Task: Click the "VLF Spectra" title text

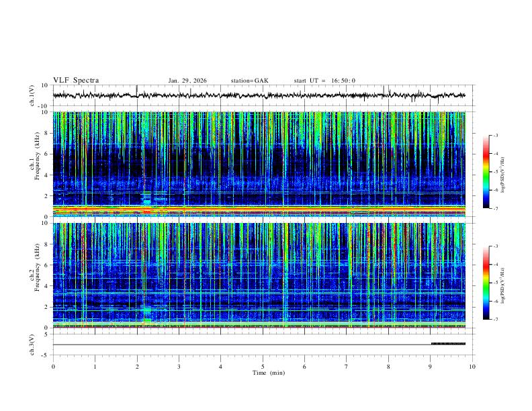Action: (76, 81)
